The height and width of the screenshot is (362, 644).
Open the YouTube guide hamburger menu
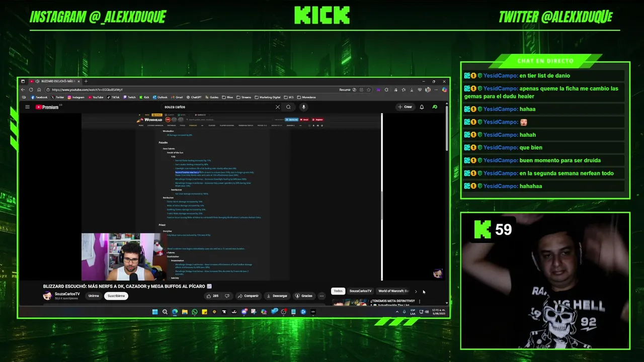click(27, 107)
